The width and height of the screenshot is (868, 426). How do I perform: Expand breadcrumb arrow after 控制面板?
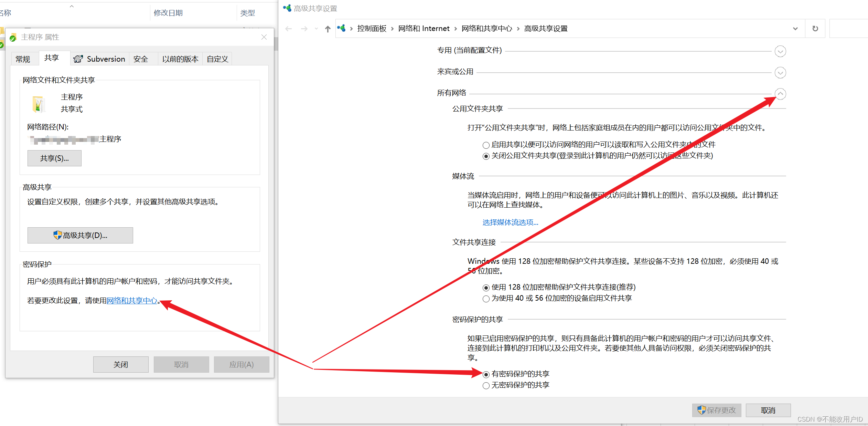[x=392, y=29]
